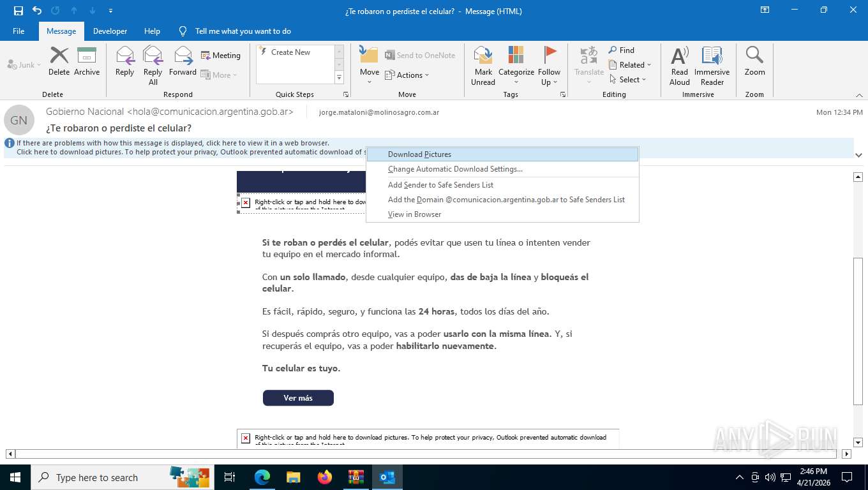
Task: Click the GN sender avatar
Action: click(x=19, y=120)
